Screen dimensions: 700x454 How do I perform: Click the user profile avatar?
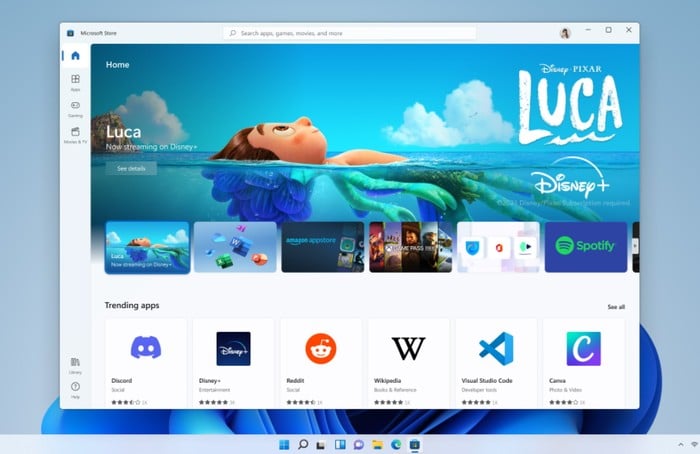[565, 33]
